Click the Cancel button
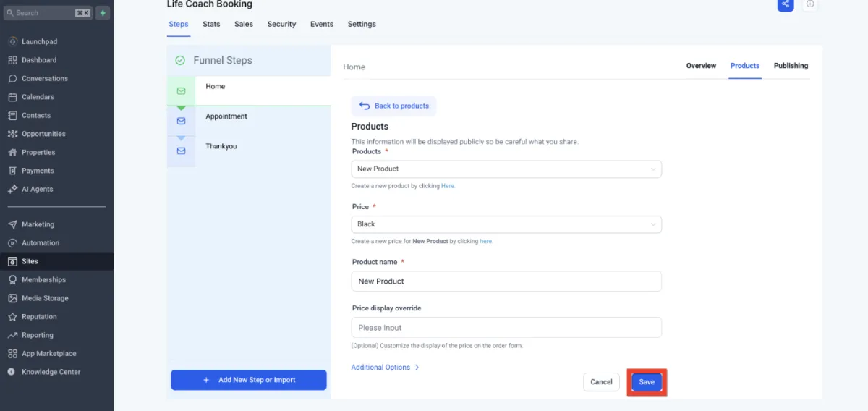The image size is (868, 411). (601, 382)
